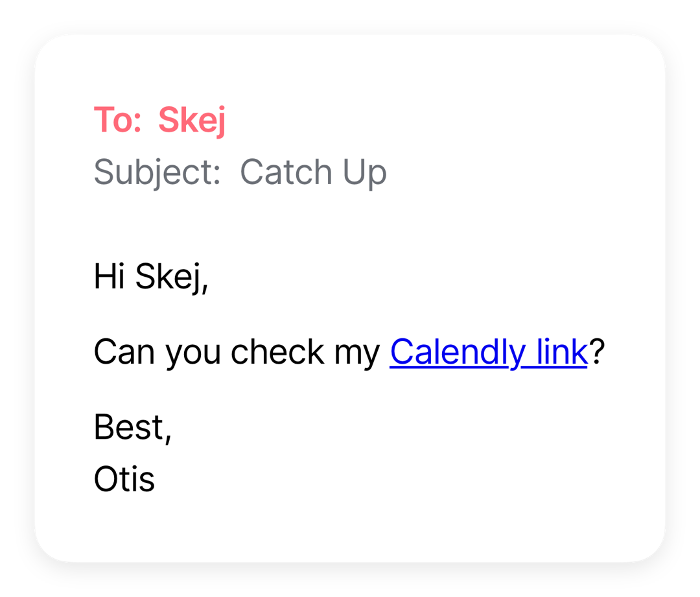This screenshot has height=597, width=700.
Task: Select the Catch Up subject text
Action: click(314, 173)
